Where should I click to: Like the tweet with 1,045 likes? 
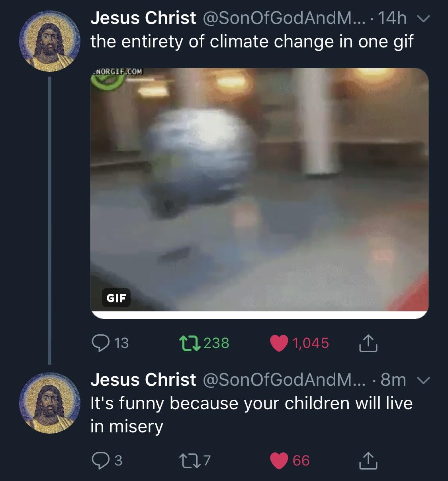click(299, 343)
